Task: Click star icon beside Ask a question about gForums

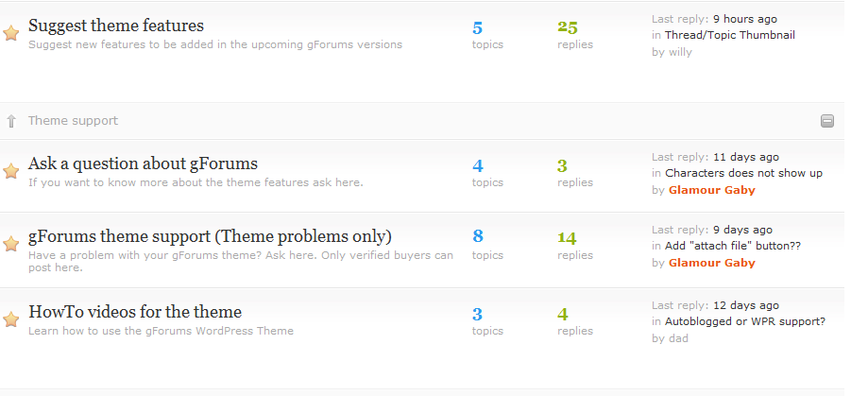Action: pyautogui.click(x=11, y=171)
